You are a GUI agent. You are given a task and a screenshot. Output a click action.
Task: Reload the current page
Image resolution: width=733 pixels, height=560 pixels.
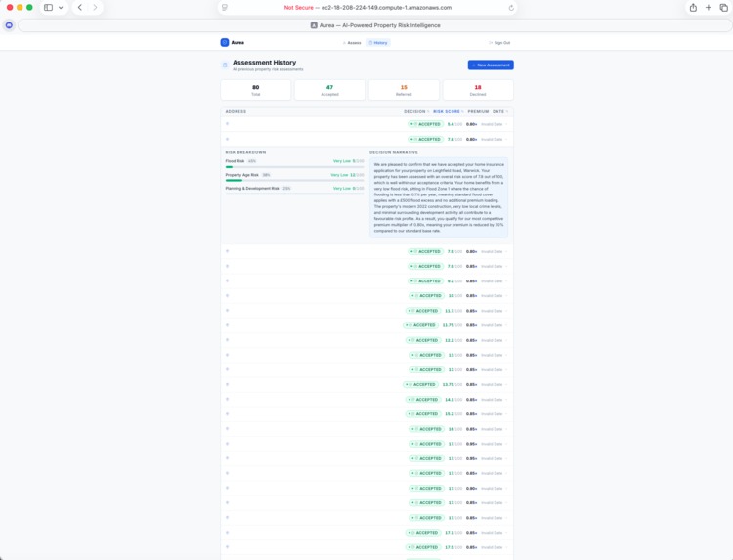[x=511, y=8]
